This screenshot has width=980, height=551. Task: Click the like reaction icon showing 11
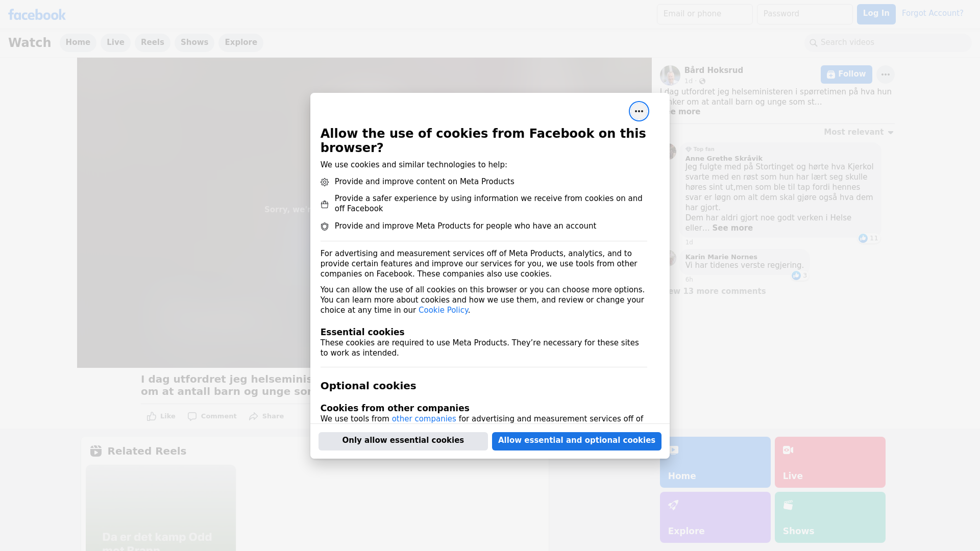point(863,238)
